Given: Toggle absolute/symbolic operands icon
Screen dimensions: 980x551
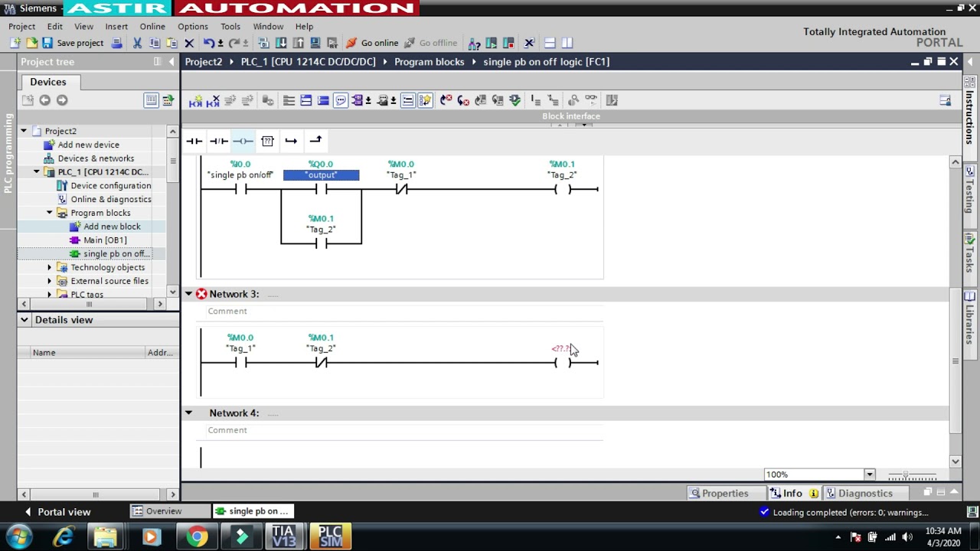Looking at the screenshot, I should (359, 100).
